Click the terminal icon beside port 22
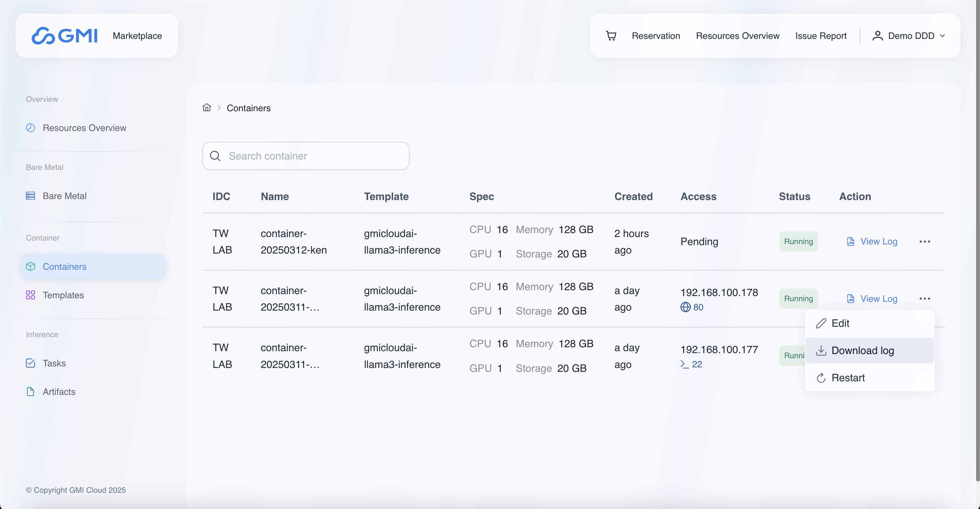 tap(684, 364)
